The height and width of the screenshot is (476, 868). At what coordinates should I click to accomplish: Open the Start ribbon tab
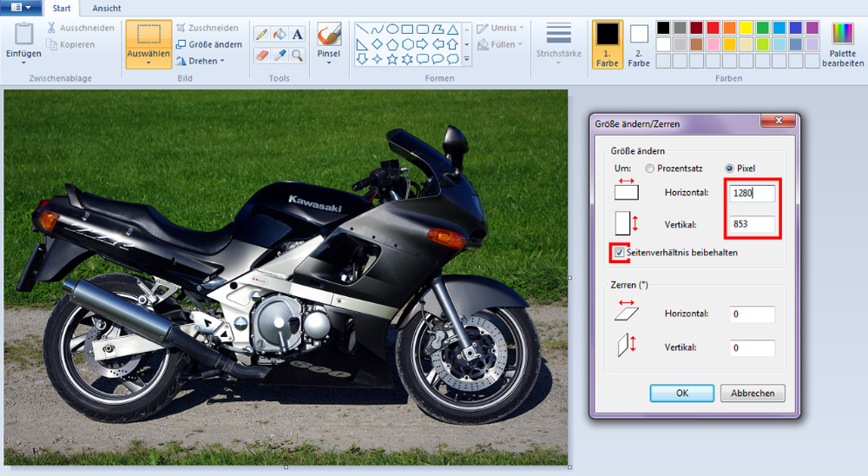click(62, 8)
